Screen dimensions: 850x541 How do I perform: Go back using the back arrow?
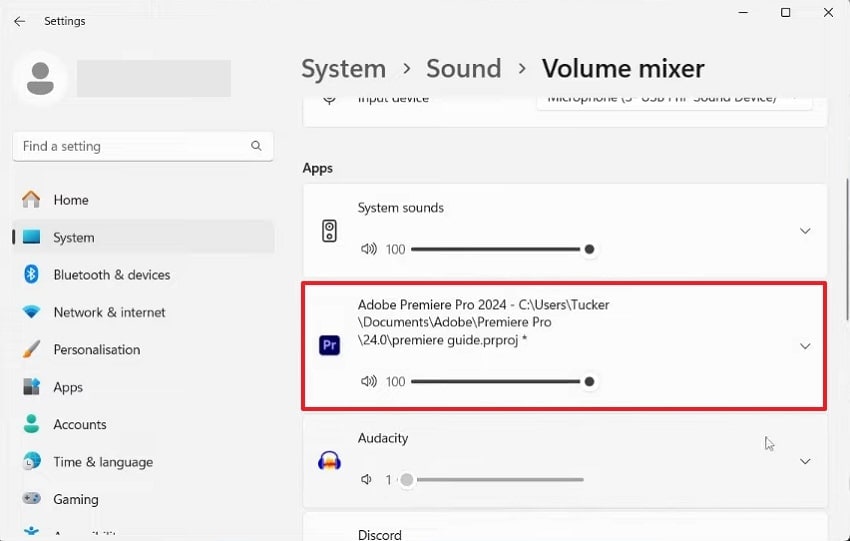pos(19,21)
